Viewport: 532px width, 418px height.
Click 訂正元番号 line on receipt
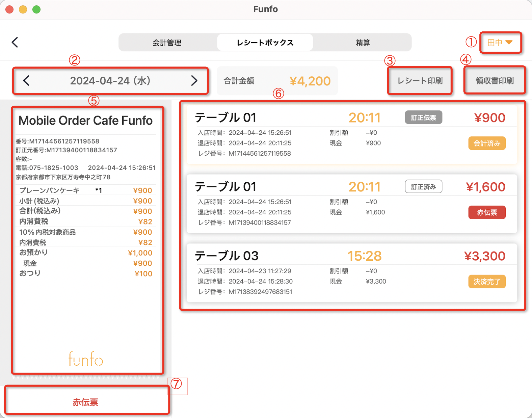66,150
